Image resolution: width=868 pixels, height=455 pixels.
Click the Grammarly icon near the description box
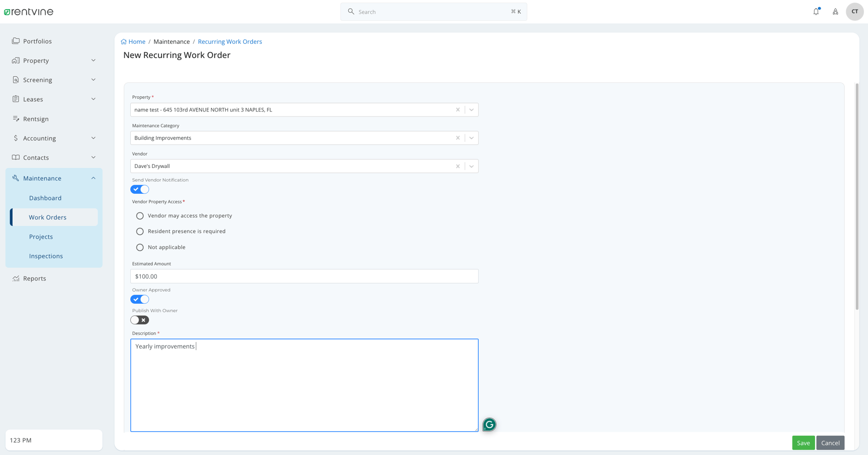pos(489,424)
